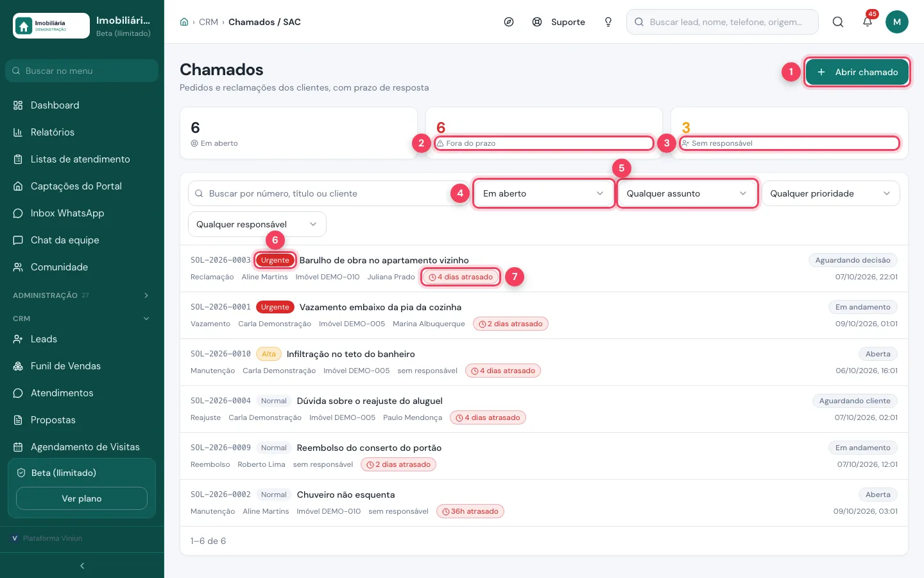Open the compass tour icon in header
The image size is (924, 578).
point(509,22)
